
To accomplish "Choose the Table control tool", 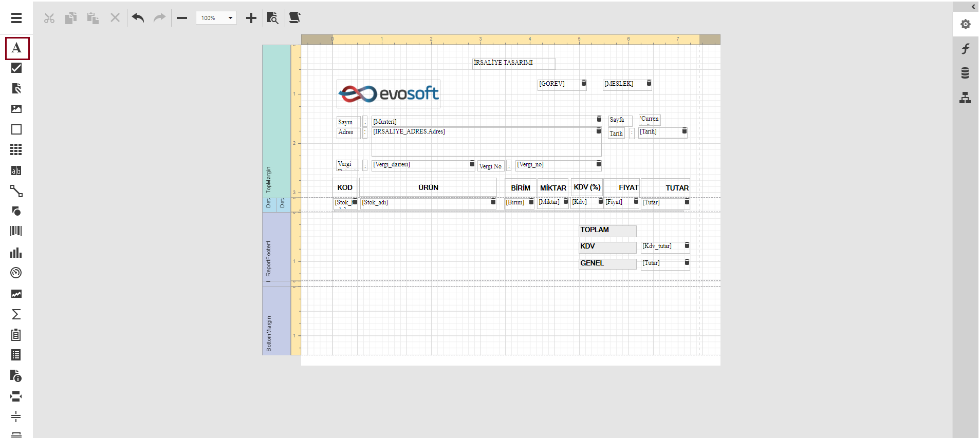I will pos(16,149).
